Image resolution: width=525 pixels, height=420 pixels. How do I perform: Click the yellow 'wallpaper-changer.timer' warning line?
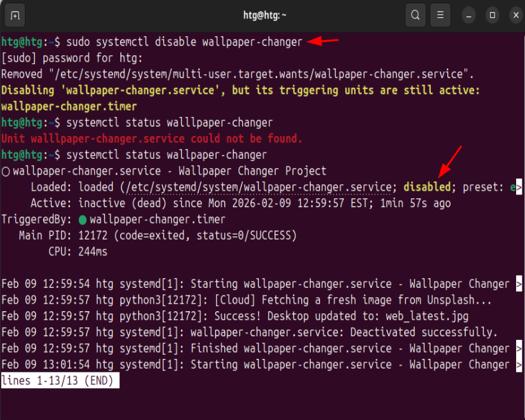click(x=69, y=106)
